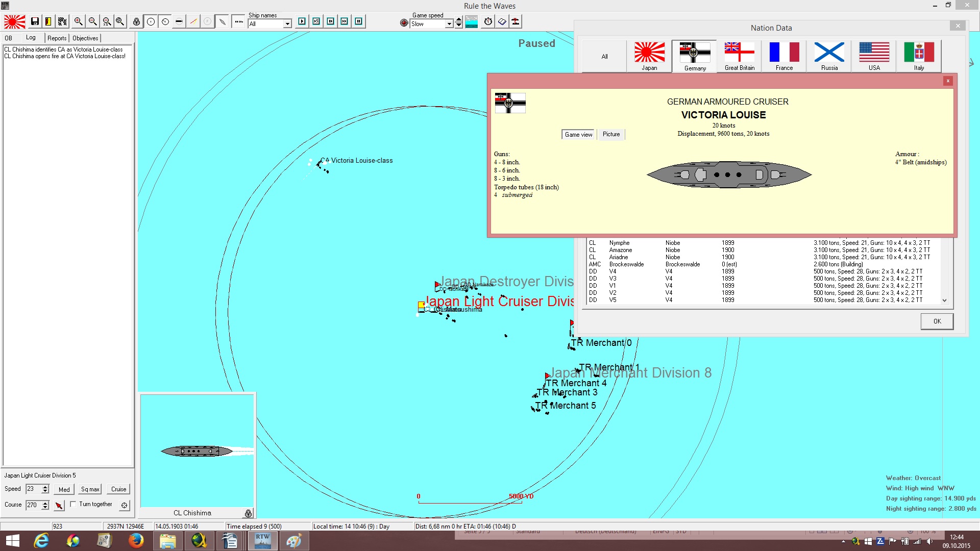
Task: Click OK in Nation Data window
Action: pos(937,321)
